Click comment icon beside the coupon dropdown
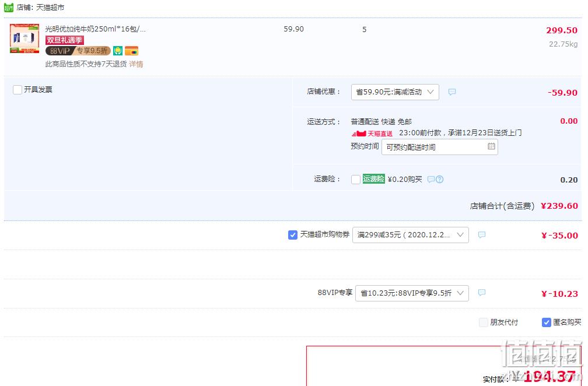 click(x=482, y=234)
